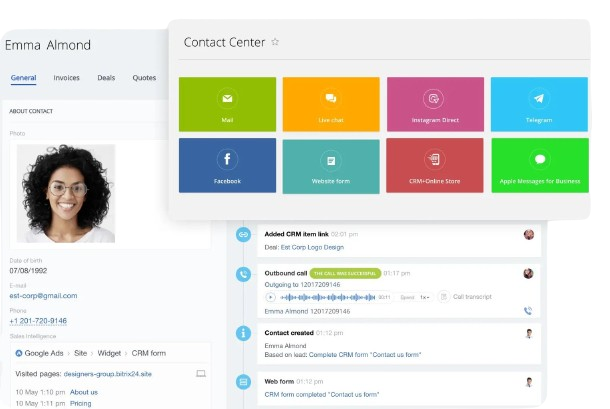Viewport: 610px width, 409px height.
Task: Click the +1 201-720-9146 phone link
Action: click(x=38, y=321)
